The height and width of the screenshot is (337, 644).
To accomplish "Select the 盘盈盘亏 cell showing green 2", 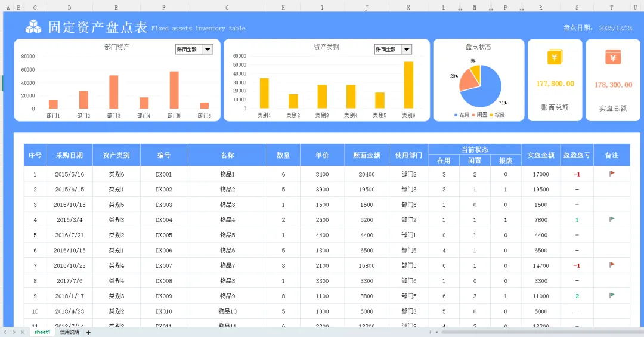I will (577, 296).
